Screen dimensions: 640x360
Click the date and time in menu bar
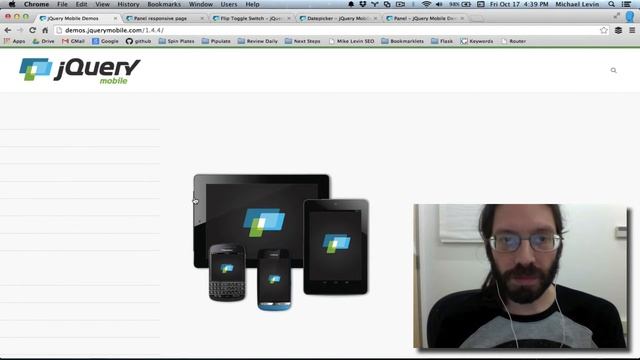pyautogui.click(x=519, y=4)
